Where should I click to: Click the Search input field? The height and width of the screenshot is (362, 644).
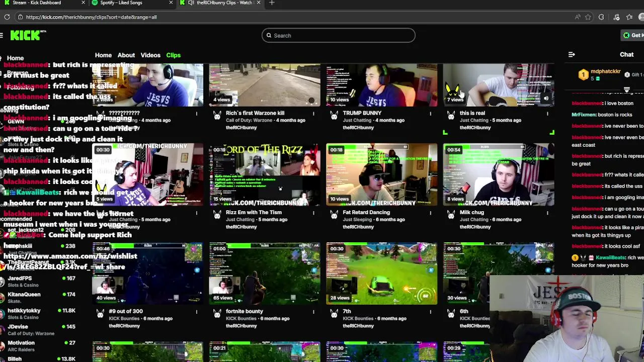point(338,36)
